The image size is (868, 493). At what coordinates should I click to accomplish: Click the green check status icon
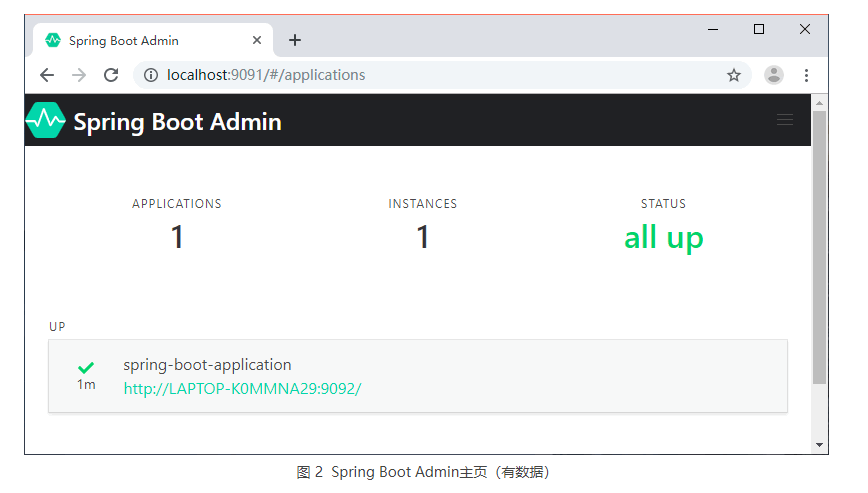(x=86, y=367)
